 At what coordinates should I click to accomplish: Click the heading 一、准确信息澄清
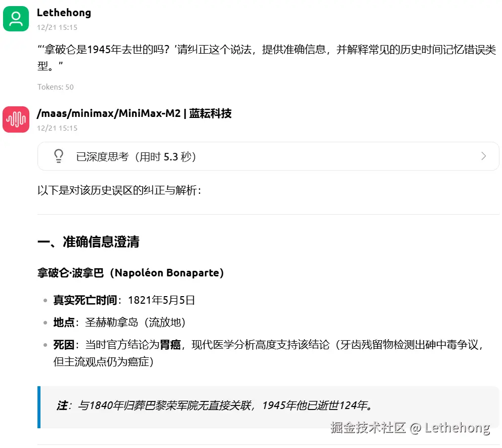coord(89,242)
